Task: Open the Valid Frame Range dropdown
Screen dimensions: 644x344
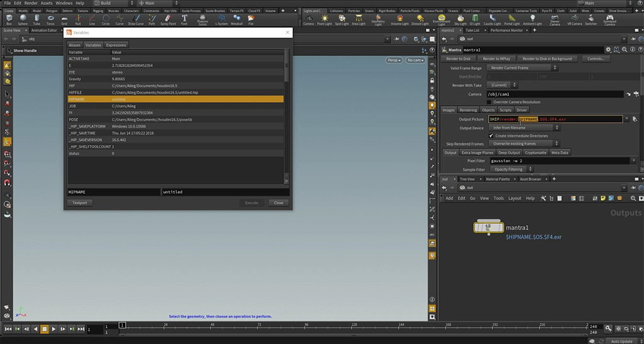Action: point(523,67)
